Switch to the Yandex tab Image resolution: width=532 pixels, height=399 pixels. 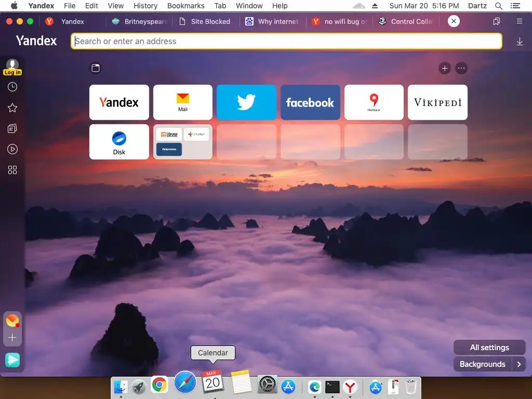pos(72,21)
